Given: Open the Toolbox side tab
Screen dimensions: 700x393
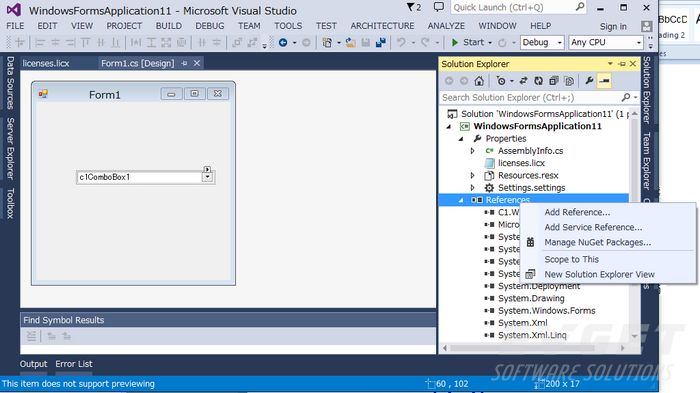Looking at the screenshot, I should coord(10,204).
